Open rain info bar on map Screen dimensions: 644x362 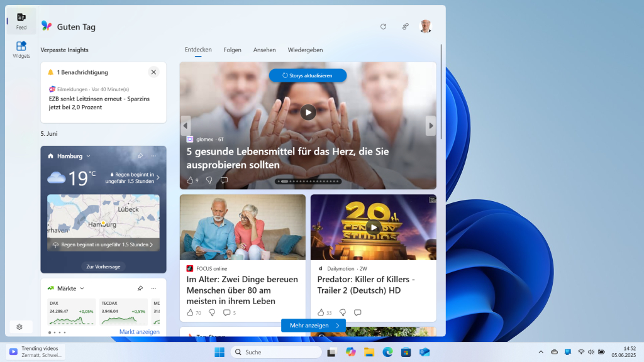point(103,244)
